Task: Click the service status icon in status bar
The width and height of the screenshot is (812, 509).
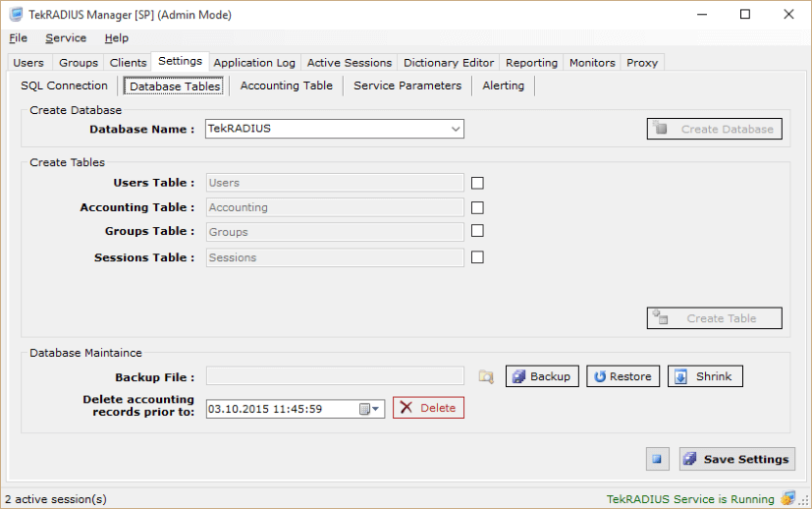Action: pyautogui.click(x=787, y=498)
